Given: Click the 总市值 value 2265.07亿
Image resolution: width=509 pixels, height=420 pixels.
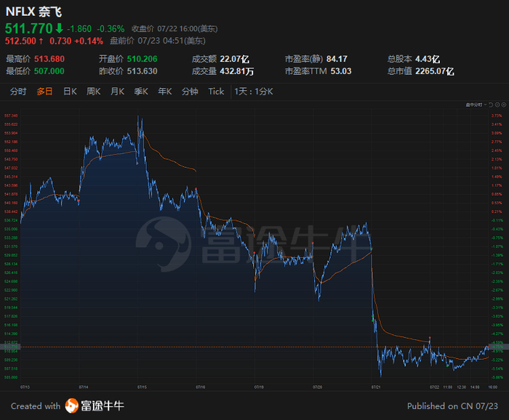Looking at the screenshot, I should click(x=435, y=71).
